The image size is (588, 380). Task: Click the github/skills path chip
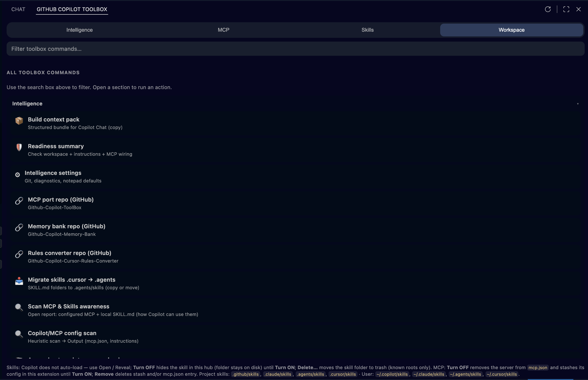(x=245, y=374)
